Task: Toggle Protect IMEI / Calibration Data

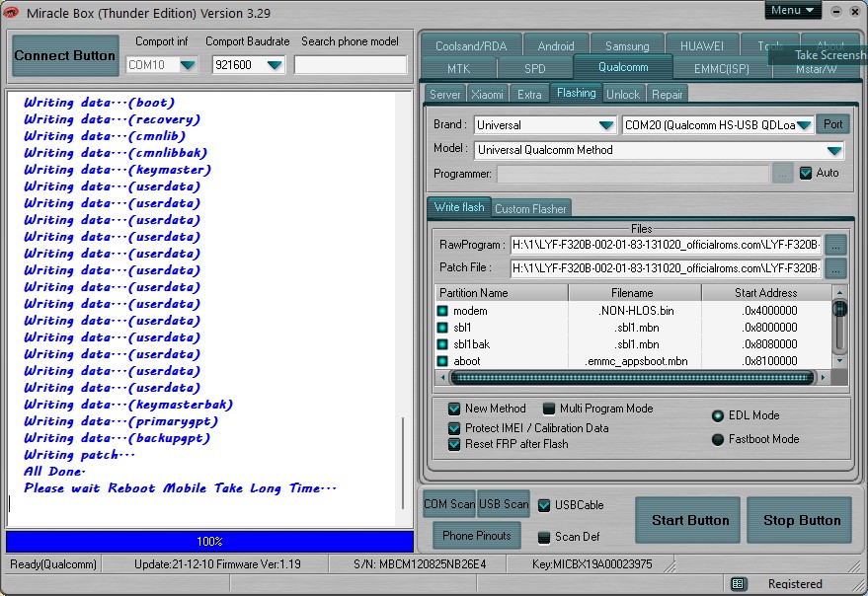Action: tap(454, 428)
